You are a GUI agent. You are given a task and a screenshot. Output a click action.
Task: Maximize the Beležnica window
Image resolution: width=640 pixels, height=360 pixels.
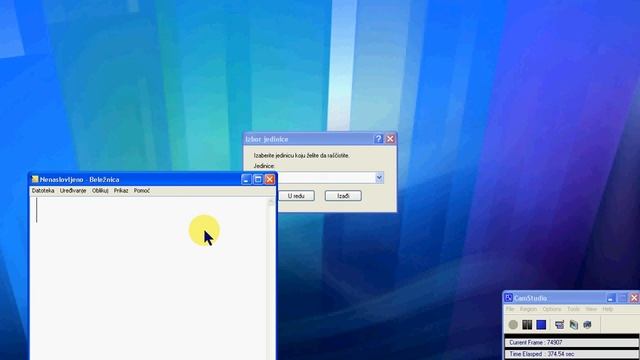(258, 179)
